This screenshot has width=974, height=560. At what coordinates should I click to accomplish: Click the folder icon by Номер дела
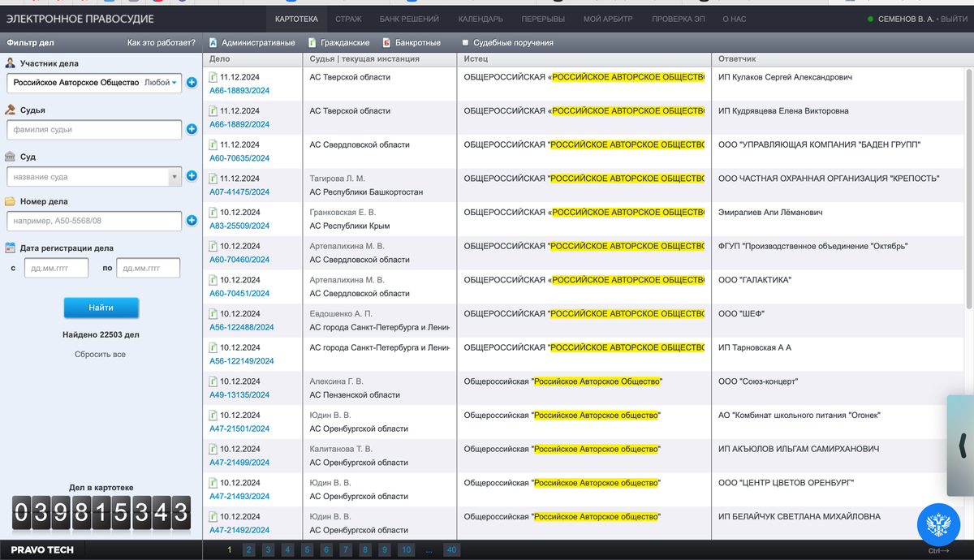point(11,201)
